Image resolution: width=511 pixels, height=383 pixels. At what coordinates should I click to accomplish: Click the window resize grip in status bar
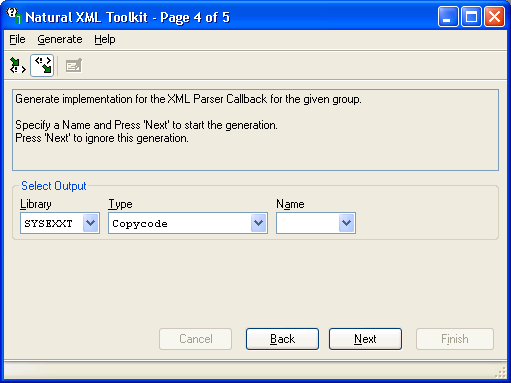501,373
